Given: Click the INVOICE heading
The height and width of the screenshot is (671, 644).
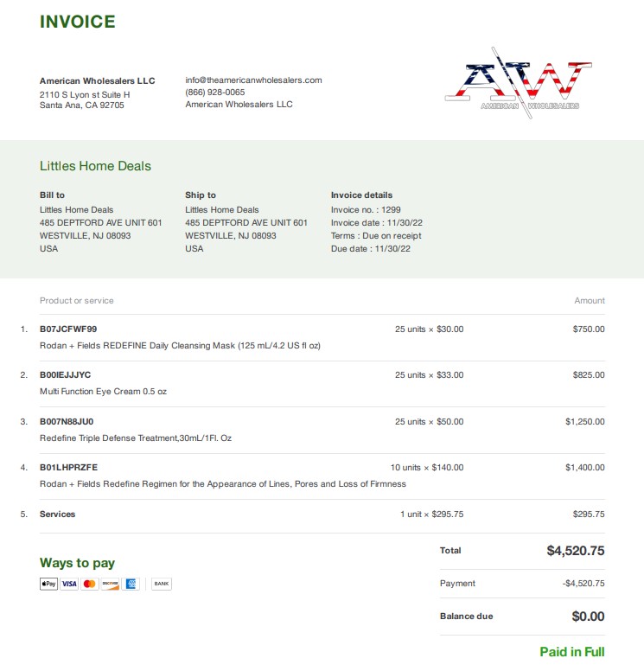Looking at the screenshot, I should [x=78, y=22].
